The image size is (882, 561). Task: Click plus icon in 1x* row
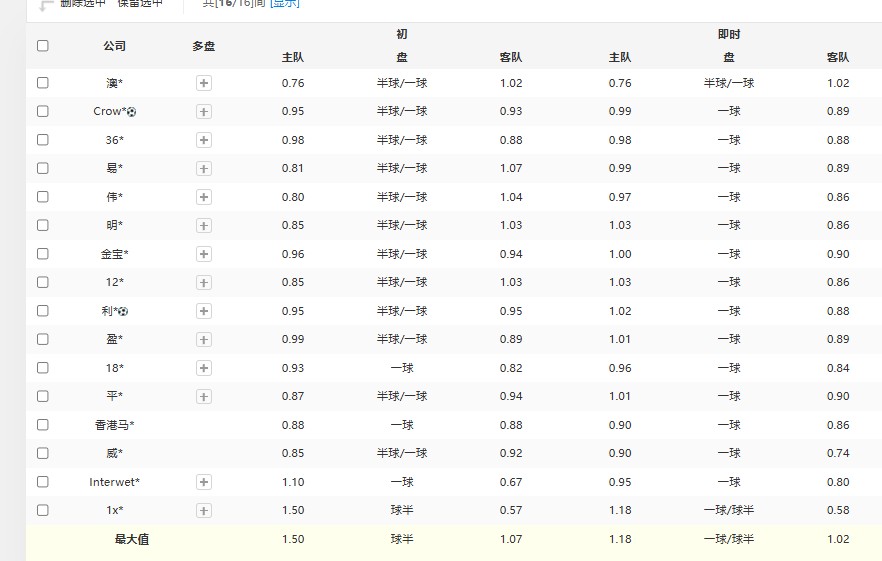tap(204, 511)
